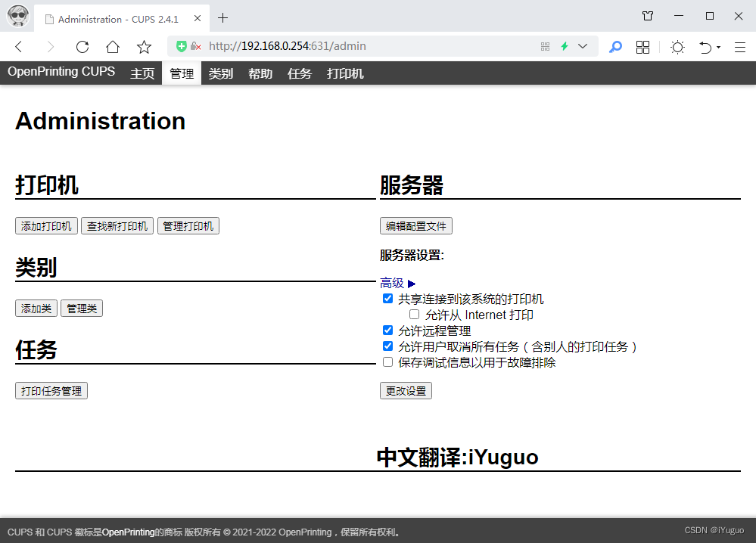This screenshot has height=543, width=756.
Task: Click the undo restore-tab arrow icon
Action: click(x=705, y=47)
